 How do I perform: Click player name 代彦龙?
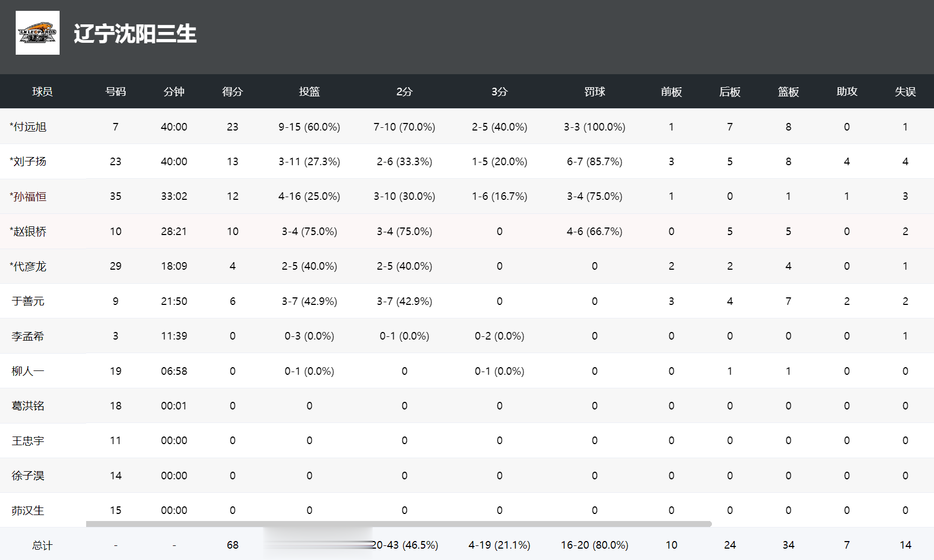tap(30, 266)
